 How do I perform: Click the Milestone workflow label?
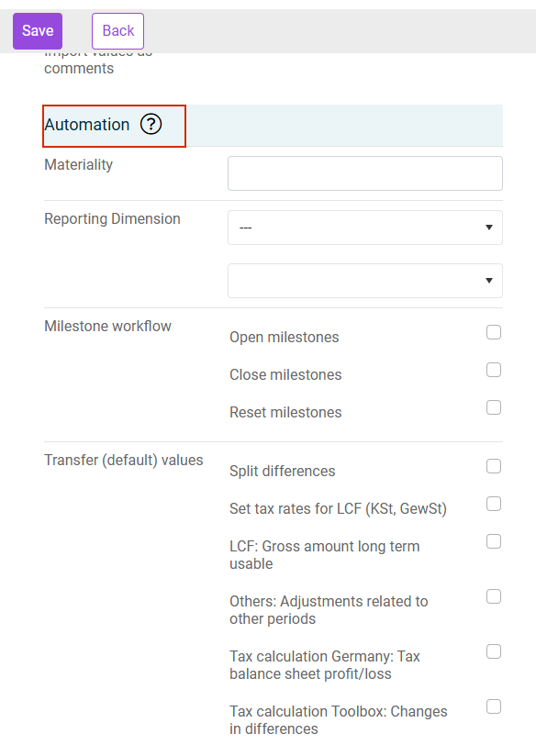[107, 326]
